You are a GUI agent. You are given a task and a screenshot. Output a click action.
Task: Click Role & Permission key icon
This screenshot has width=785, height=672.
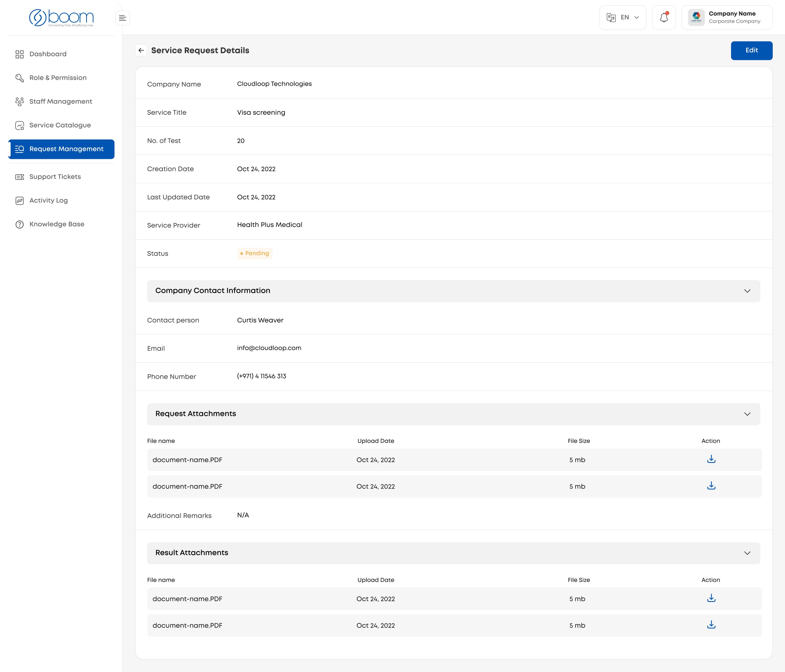point(20,78)
